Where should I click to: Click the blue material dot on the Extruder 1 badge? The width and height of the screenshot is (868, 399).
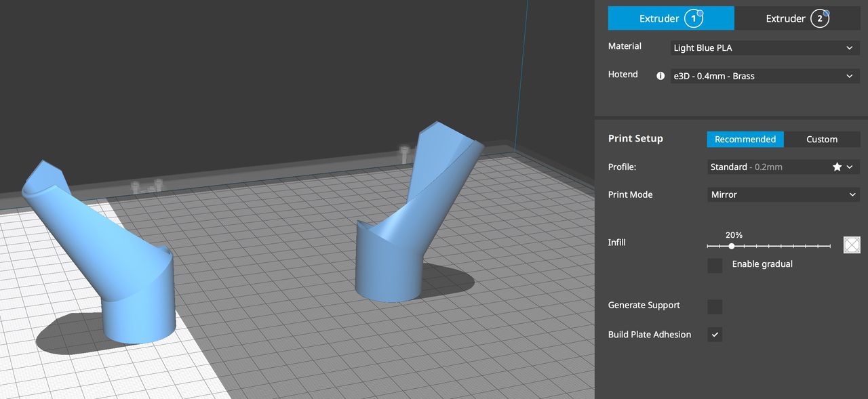(698, 13)
